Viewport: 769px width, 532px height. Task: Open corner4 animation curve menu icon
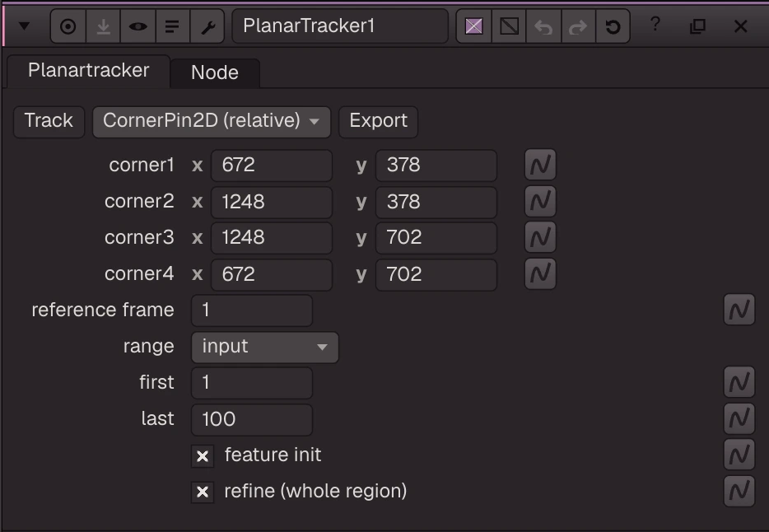pos(540,273)
